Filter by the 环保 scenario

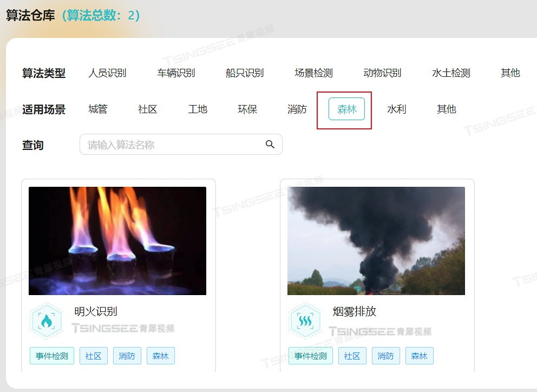click(247, 109)
